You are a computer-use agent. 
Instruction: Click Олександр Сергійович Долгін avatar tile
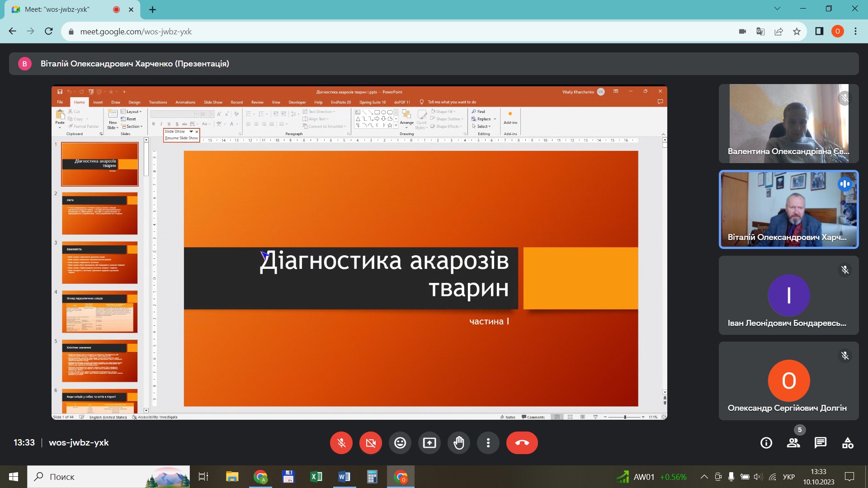pos(789,381)
